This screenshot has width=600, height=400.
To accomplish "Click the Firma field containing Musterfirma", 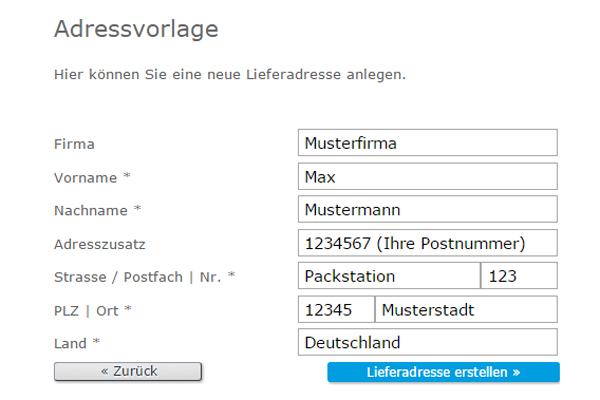I will [427, 143].
